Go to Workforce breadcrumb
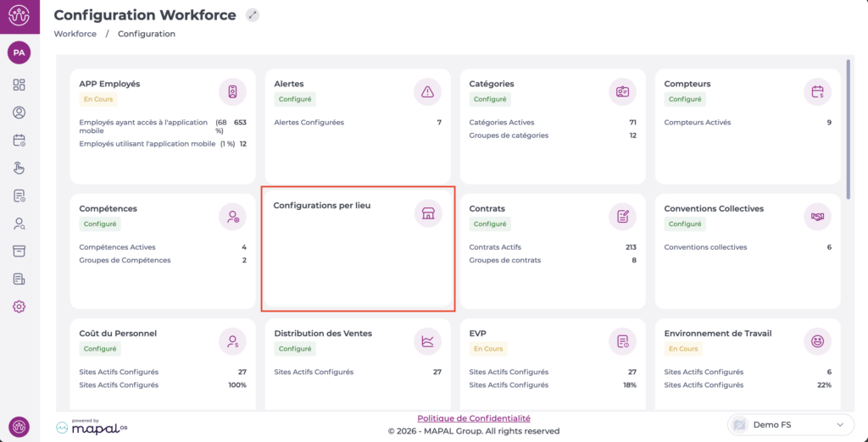The image size is (868, 442). coord(75,34)
